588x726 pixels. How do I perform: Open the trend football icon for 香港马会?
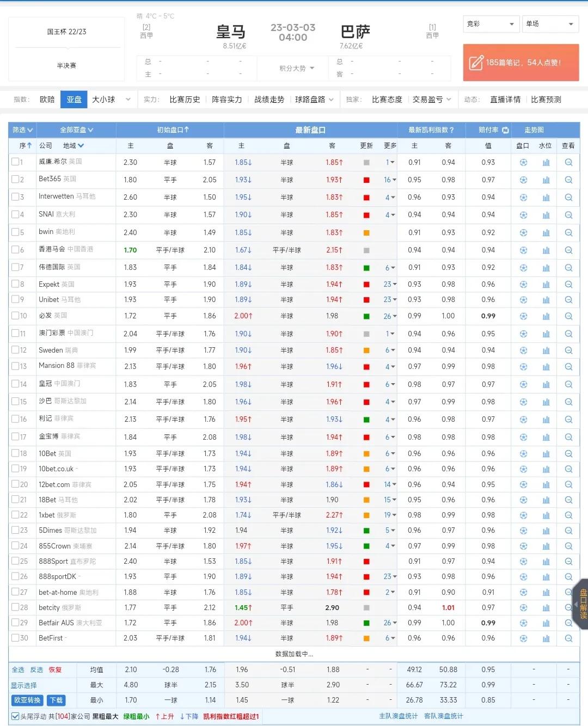click(x=523, y=250)
